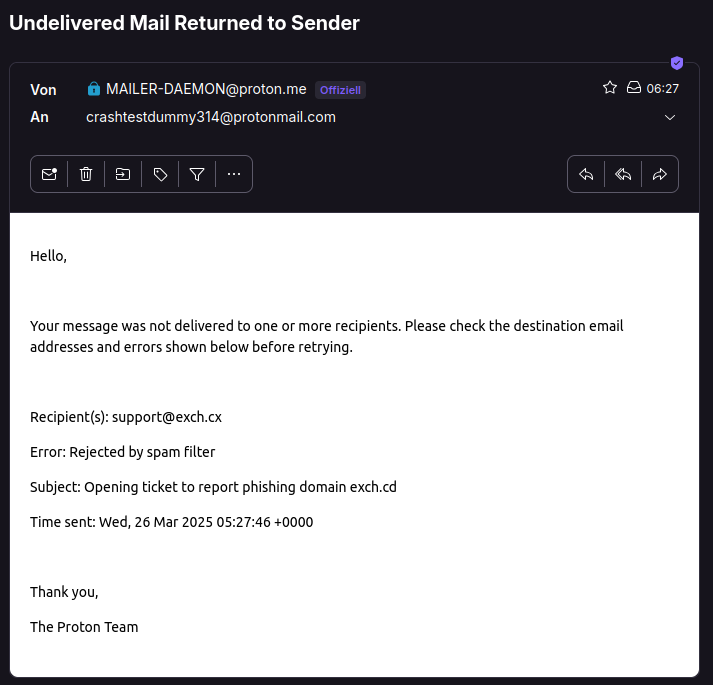Click the inbox folder icon beside 06:27
Viewport: 713px width, 685px height.
tap(633, 87)
